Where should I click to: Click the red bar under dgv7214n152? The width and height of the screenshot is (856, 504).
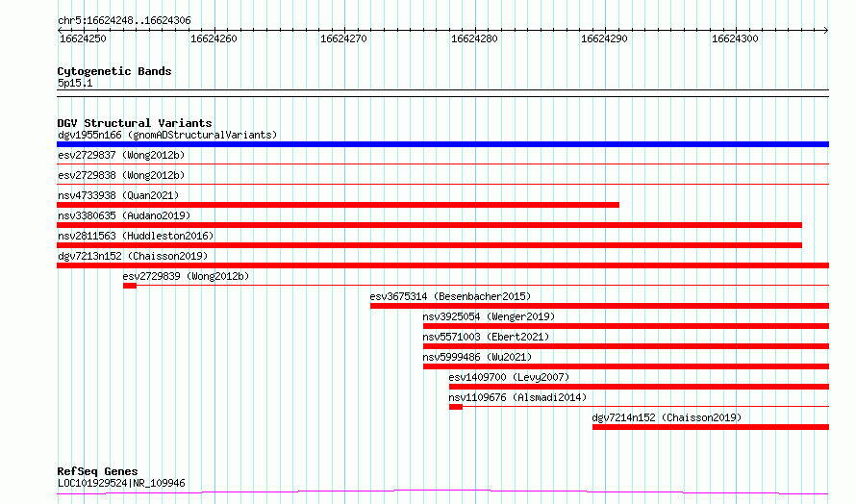[x=710, y=427]
